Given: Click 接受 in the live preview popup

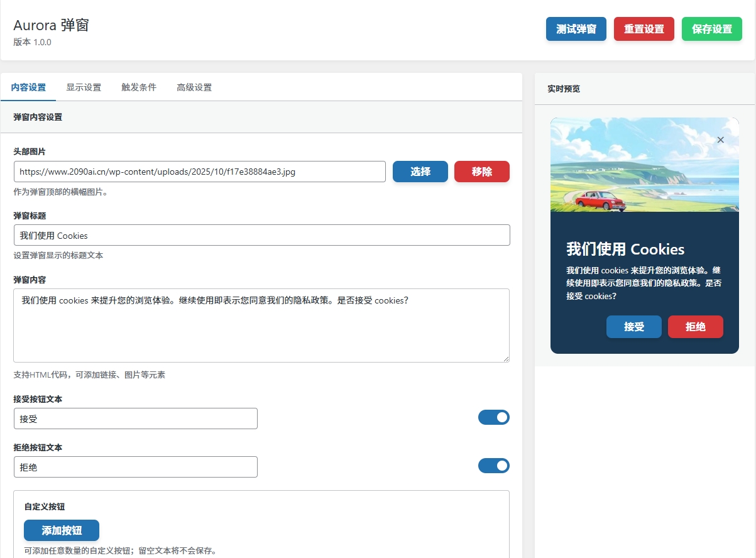Looking at the screenshot, I should [x=633, y=327].
